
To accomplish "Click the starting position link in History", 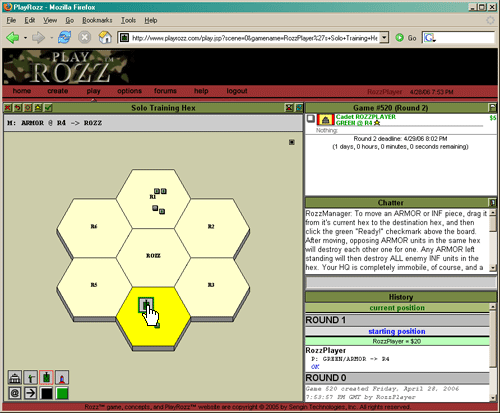I will pos(397,331).
